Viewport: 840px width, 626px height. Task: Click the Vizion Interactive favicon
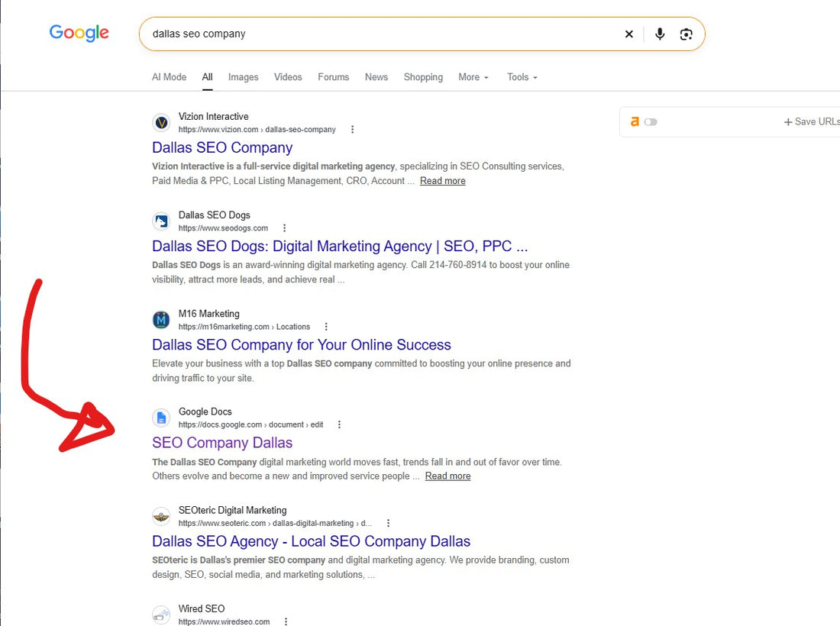[x=161, y=123]
